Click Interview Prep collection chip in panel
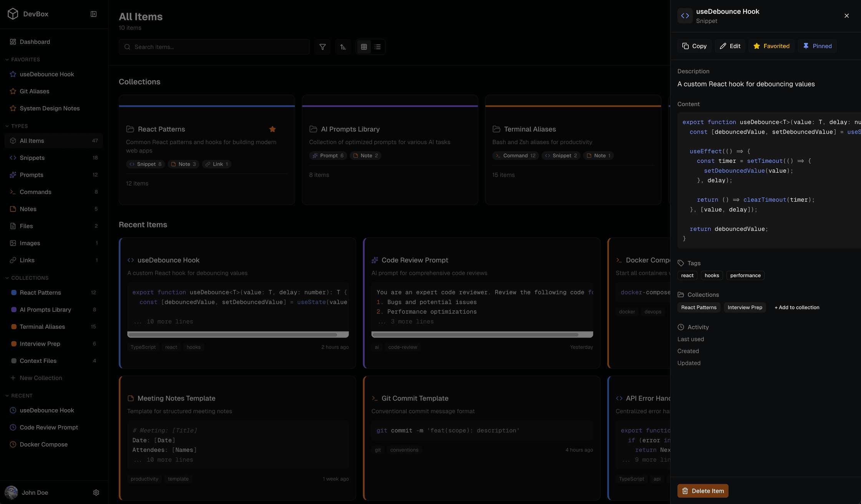Screen dimensions: 861x504 (745, 308)
